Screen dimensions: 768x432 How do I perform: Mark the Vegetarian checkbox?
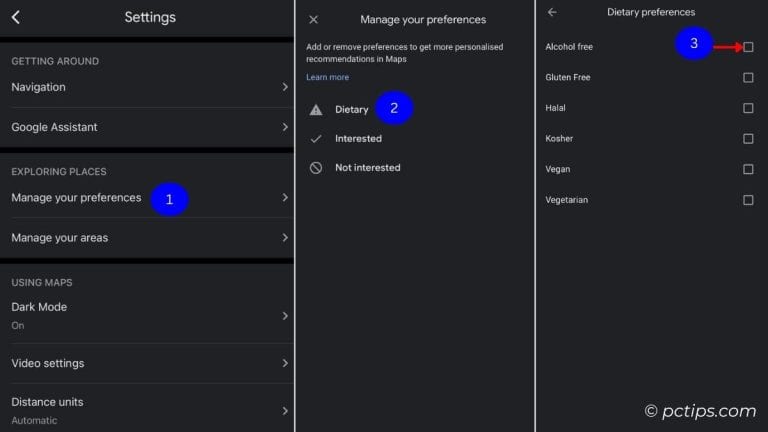[748, 200]
